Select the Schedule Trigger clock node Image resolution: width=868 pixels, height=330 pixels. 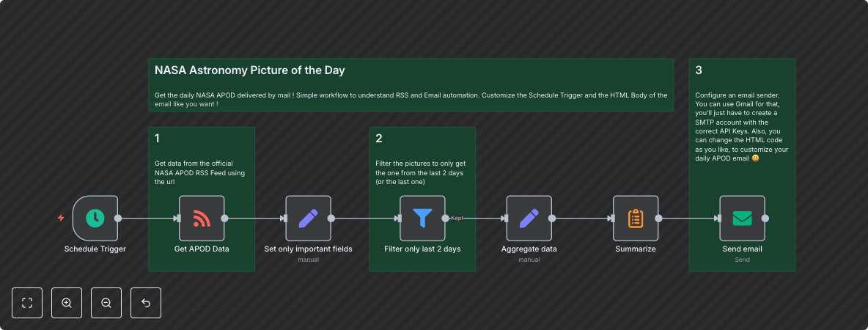95,218
